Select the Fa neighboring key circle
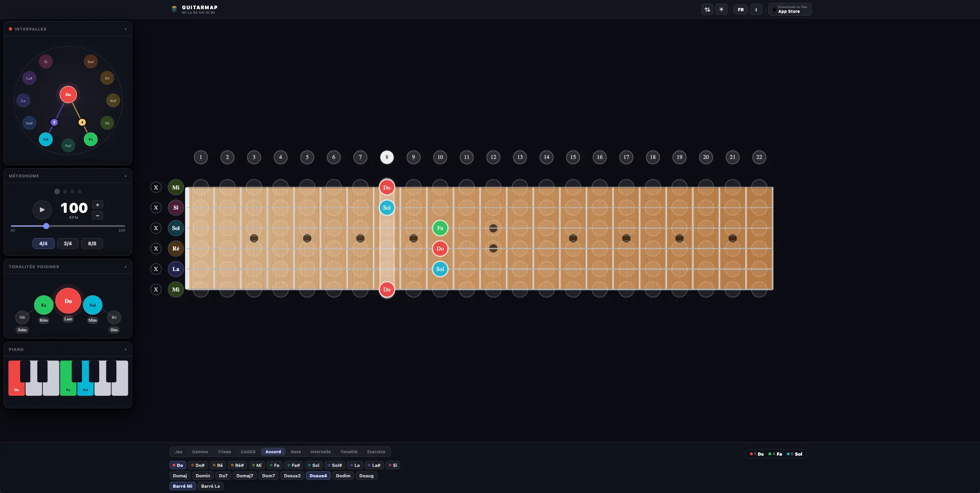Screen dimensions: 980x493 (44, 305)
